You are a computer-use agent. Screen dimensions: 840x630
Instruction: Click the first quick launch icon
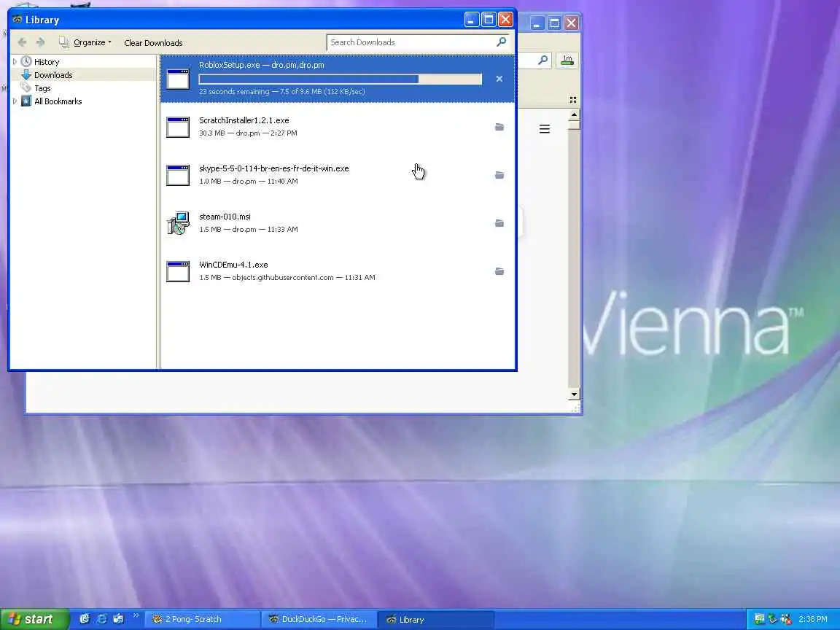(x=84, y=619)
